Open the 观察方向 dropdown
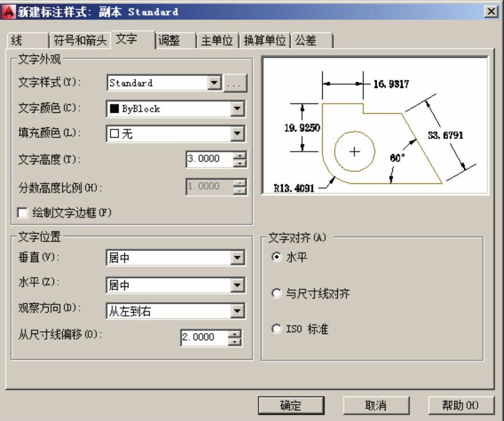This screenshot has height=421, width=504. [237, 311]
